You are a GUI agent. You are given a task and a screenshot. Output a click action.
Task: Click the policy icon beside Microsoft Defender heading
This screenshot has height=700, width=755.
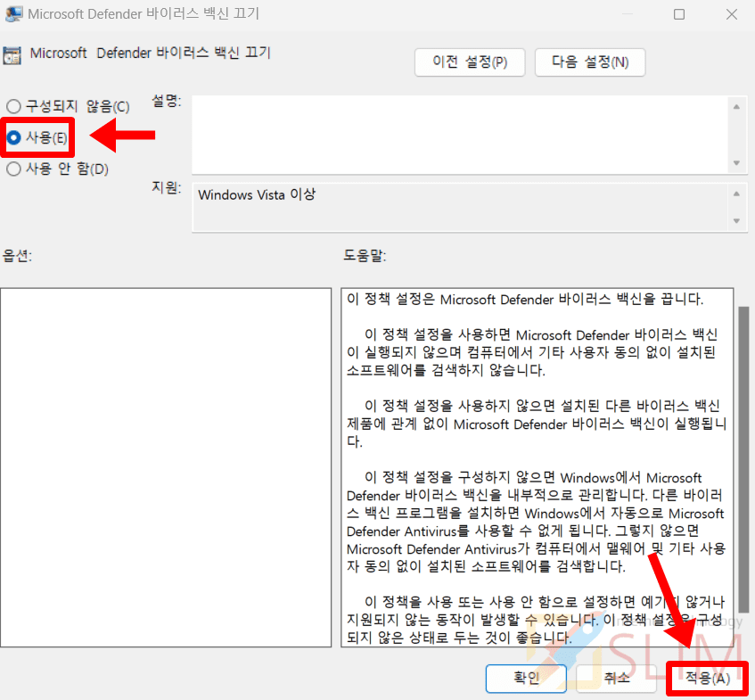pyautogui.click(x=12, y=55)
